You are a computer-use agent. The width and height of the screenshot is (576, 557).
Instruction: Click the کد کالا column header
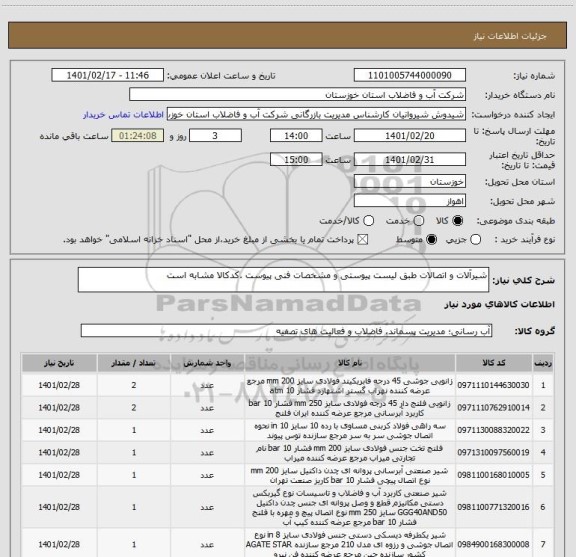tap(494, 363)
